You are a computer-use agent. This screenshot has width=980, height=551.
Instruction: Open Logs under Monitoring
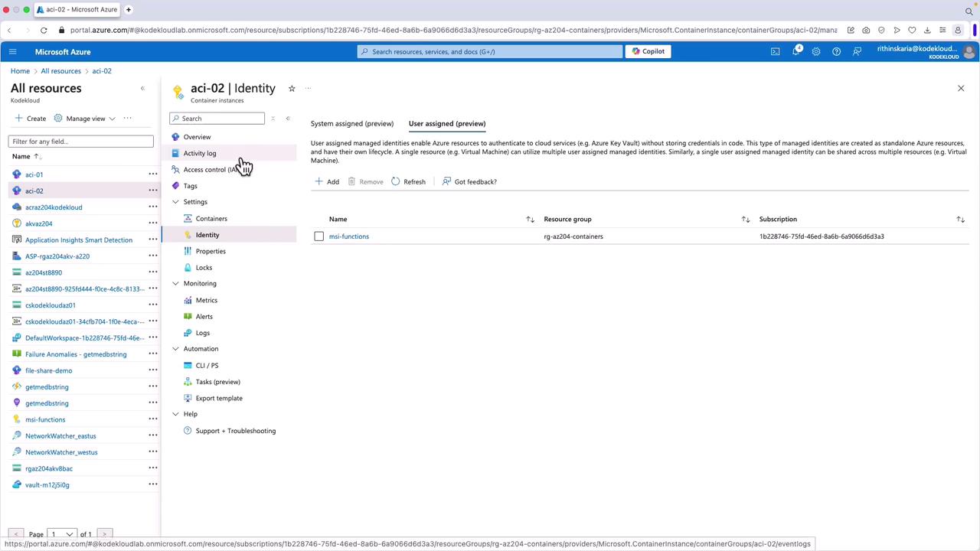pyautogui.click(x=203, y=333)
